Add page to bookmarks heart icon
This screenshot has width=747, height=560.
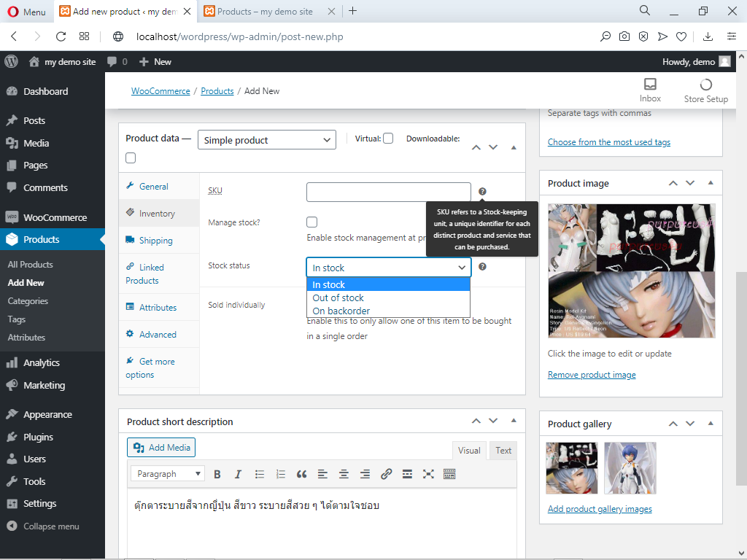pyautogui.click(x=681, y=36)
